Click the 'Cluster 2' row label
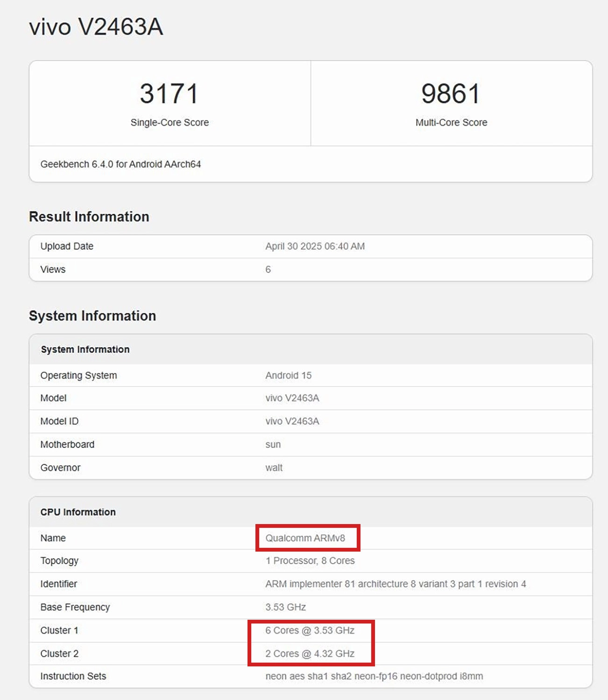Screen dimensions: 608x700 click(x=59, y=653)
